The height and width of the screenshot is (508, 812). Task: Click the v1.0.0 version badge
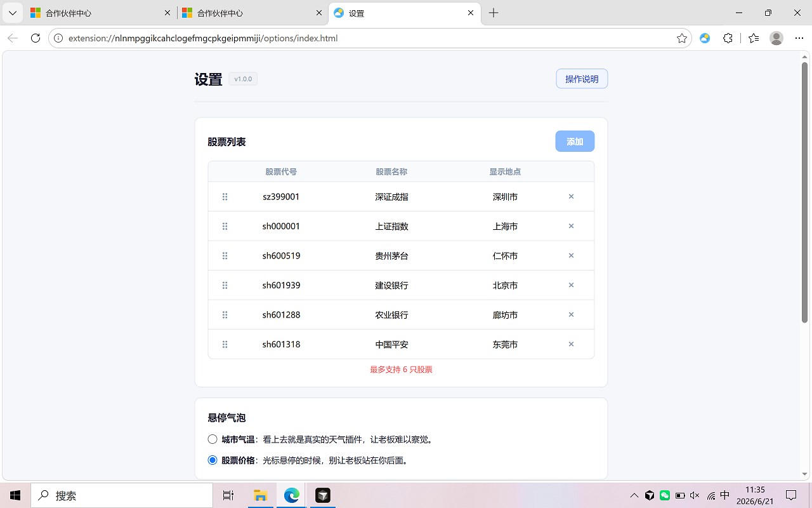(243, 79)
